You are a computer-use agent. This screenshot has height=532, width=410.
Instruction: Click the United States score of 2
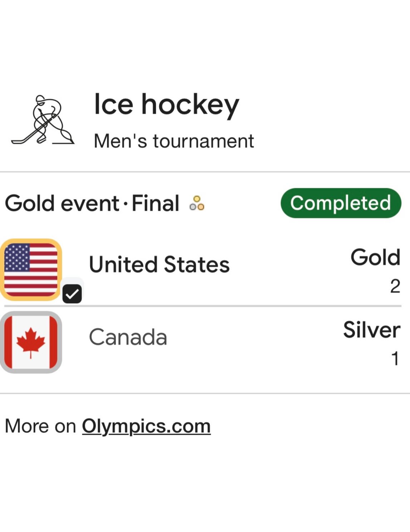pos(395,286)
